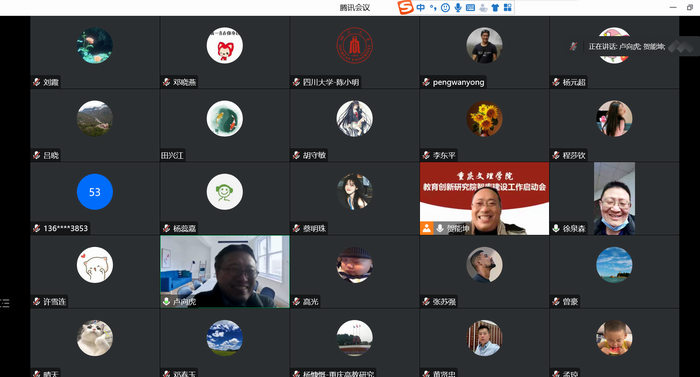Open Sogou skin shirt icon
This screenshot has width=700, height=377.
(x=495, y=7)
